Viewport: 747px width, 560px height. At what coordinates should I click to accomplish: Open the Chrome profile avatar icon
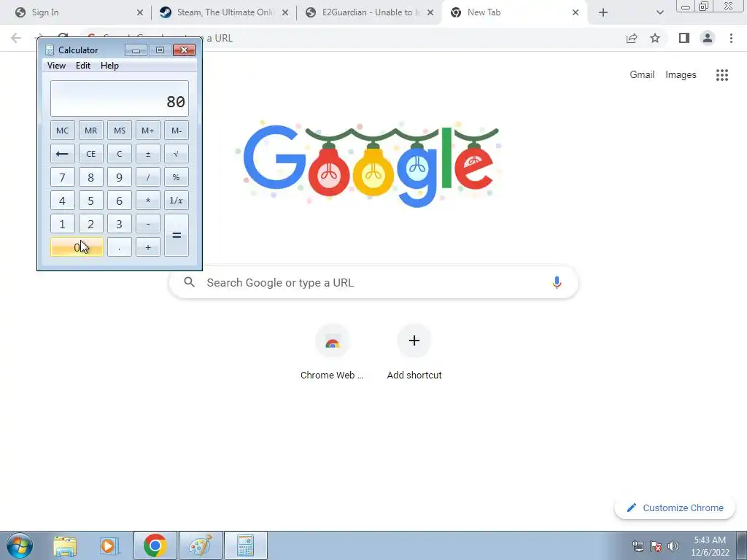coord(708,38)
